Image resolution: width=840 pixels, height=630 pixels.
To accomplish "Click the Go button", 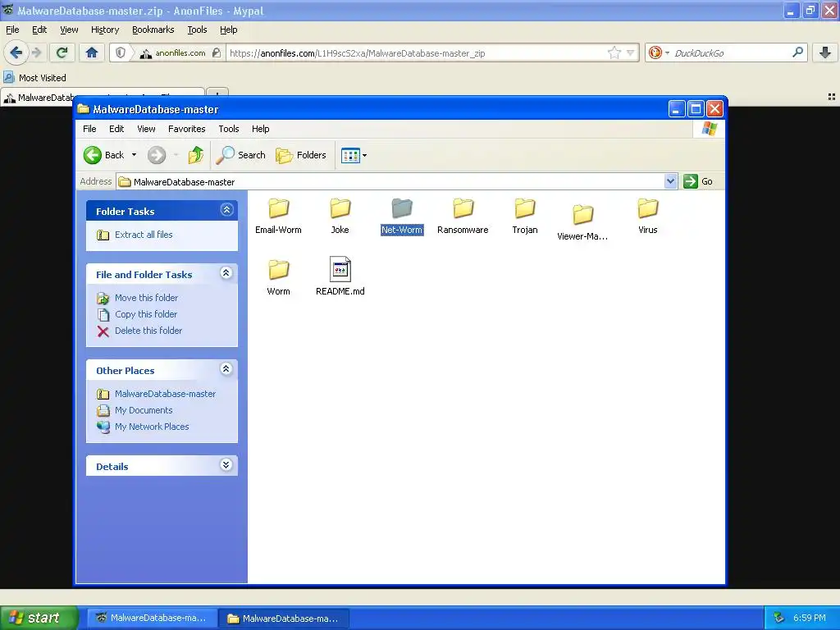I will (x=698, y=181).
